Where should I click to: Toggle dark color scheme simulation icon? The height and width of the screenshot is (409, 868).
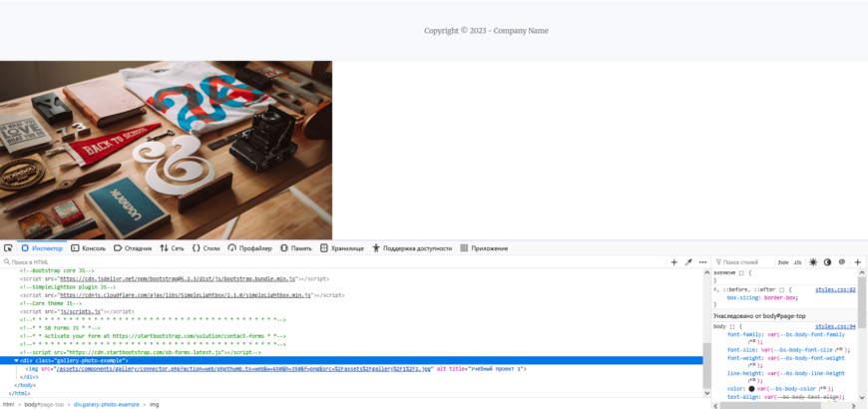827,262
